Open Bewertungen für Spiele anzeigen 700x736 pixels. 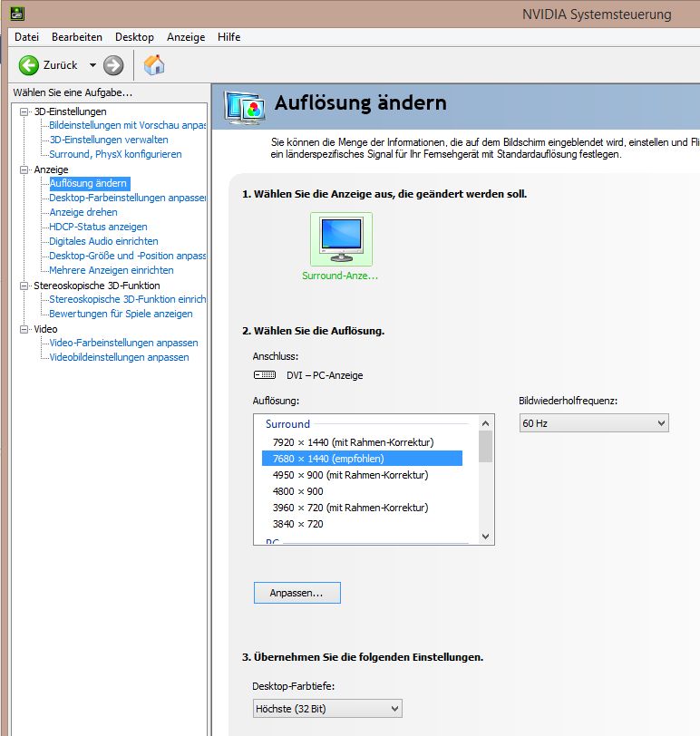121,314
